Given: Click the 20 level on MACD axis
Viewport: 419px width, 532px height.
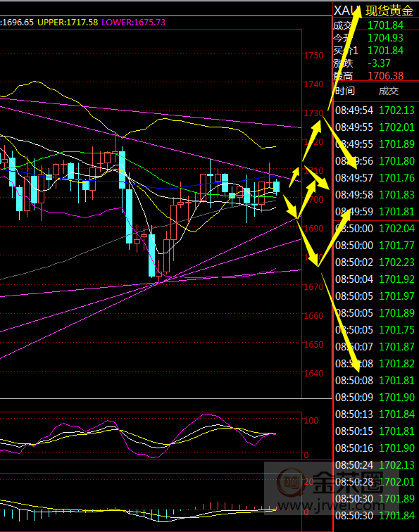Looking at the screenshot, I should pyautogui.click(x=308, y=482).
